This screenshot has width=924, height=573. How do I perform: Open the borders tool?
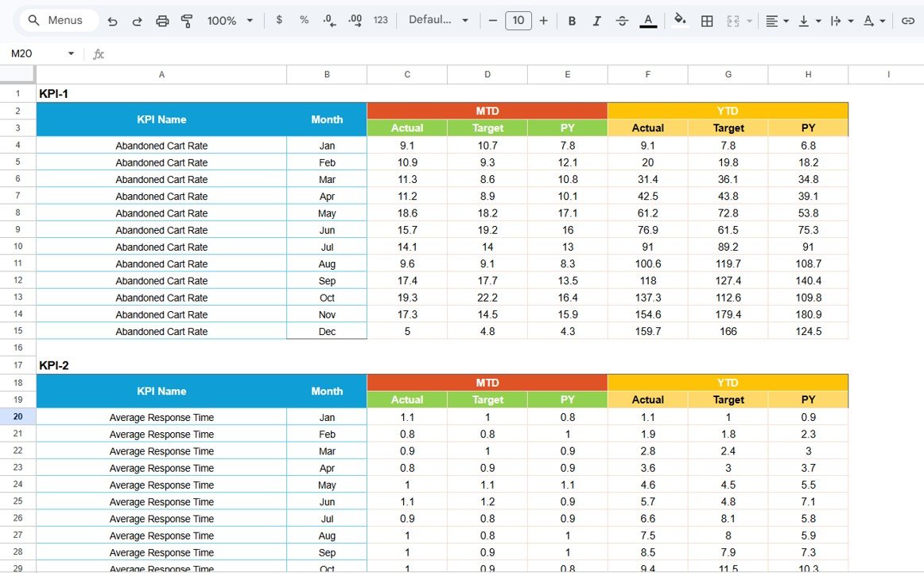[707, 20]
